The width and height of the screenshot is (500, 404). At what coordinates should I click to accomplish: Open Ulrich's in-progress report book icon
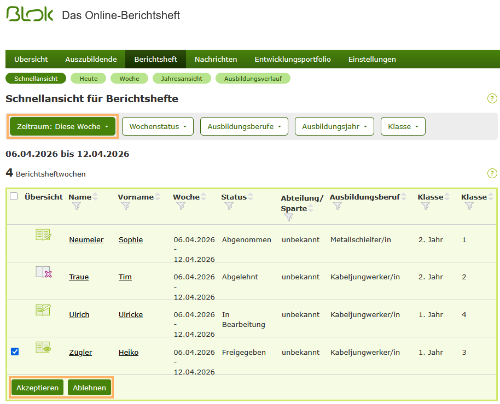point(43,310)
